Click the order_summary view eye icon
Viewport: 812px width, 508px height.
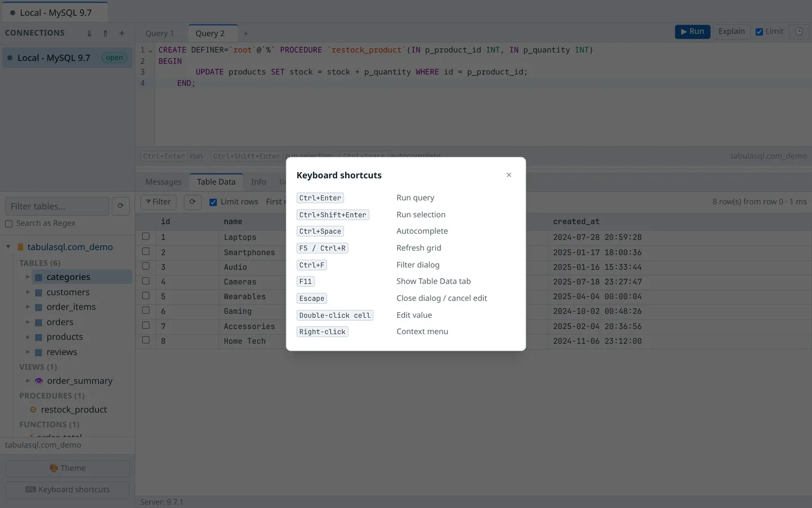click(x=39, y=381)
